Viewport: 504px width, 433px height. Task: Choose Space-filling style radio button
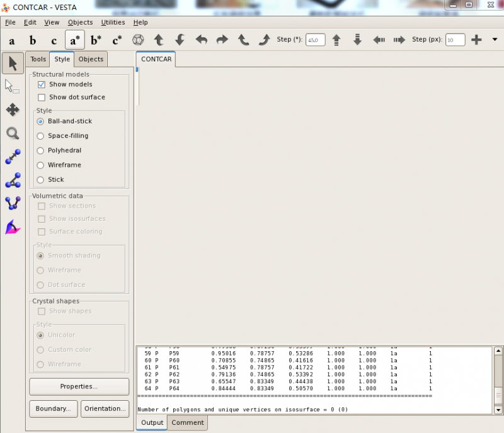tap(41, 136)
